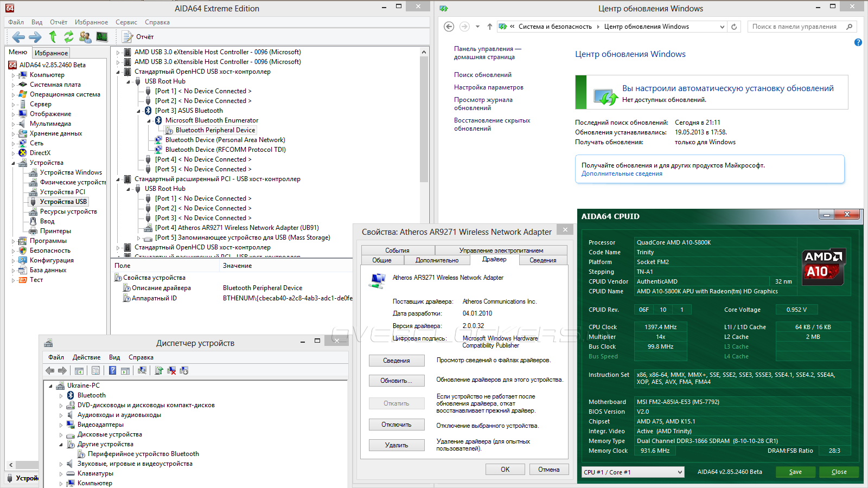Open the Сервис menu in AIDA64
The height and width of the screenshot is (488, 868).
126,22
